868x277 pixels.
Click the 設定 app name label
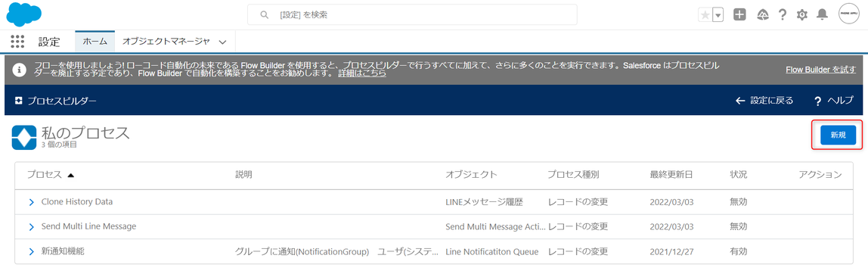[48, 42]
